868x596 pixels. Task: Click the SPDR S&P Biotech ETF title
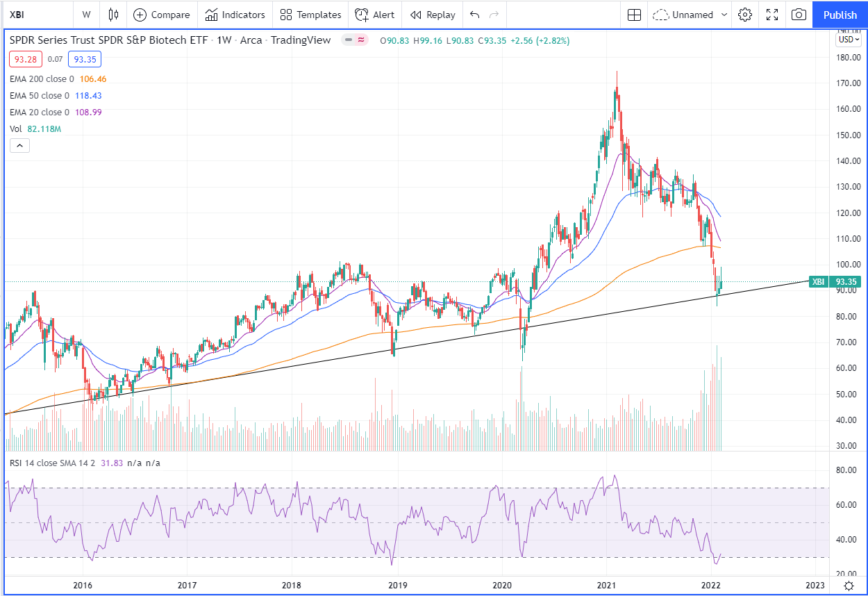pyautogui.click(x=109, y=40)
